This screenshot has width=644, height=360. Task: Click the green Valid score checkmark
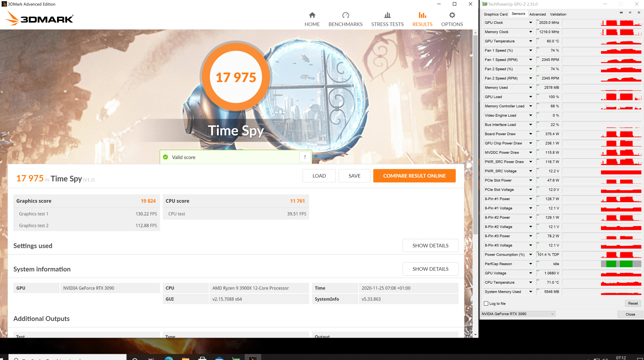click(x=165, y=157)
